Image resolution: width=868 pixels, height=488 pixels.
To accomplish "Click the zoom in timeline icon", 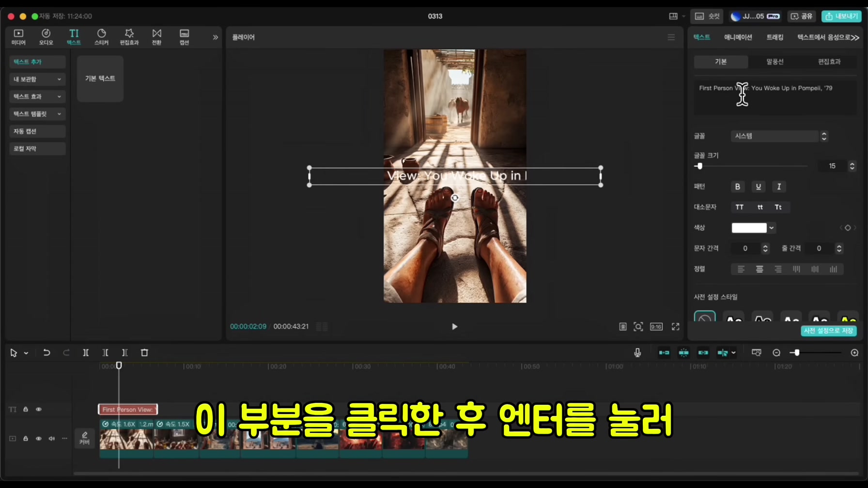I will click(854, 353).
